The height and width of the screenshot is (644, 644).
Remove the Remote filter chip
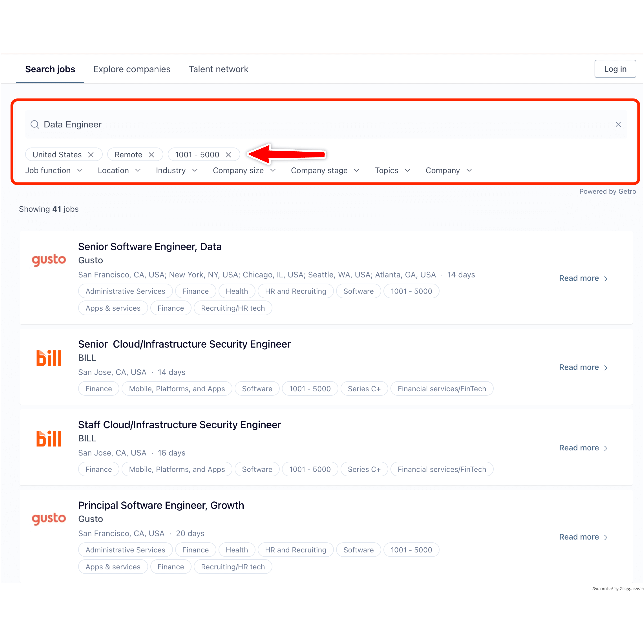pyautogui.click(x=151, y=155)
